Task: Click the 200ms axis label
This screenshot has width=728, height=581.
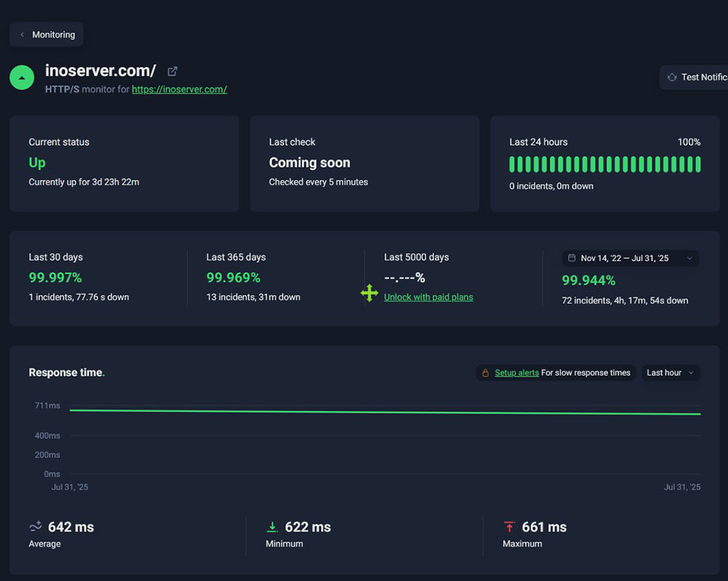Action: tap(47, 454)
